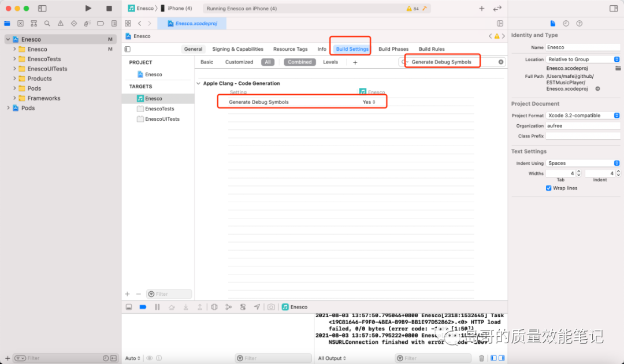Switch to the Info tab
Viewport: 624px width, 364px height.
(322, 49)
